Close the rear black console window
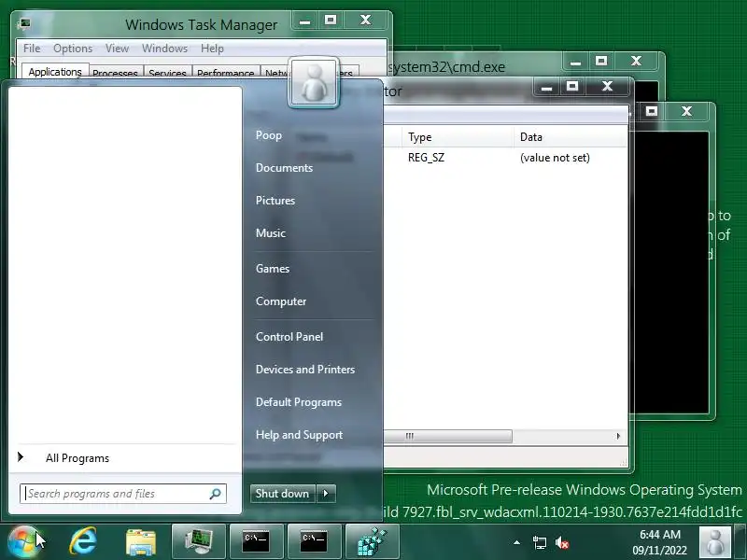Image resolution: width=747 pixels, height=560 pixels. (x=686, y=112)
